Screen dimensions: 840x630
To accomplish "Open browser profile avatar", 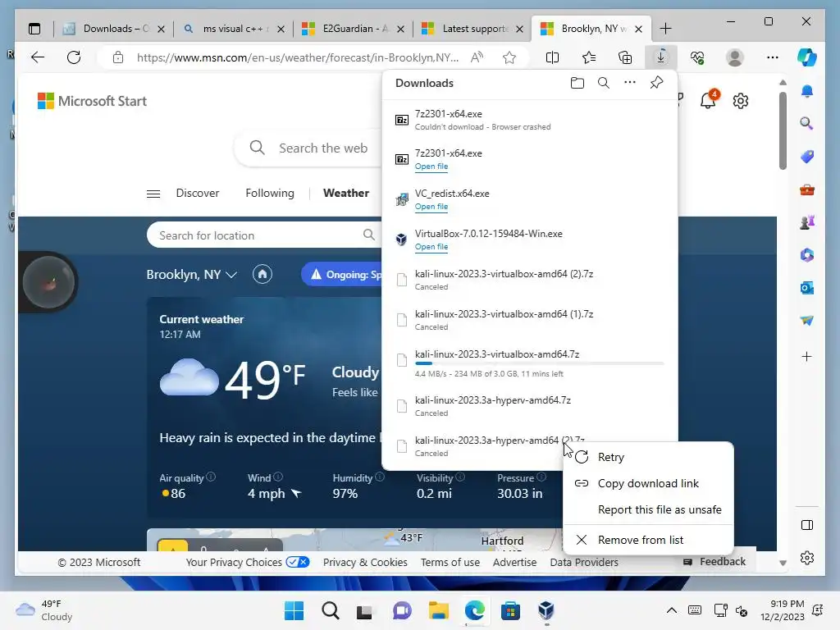I will [734, 57].
